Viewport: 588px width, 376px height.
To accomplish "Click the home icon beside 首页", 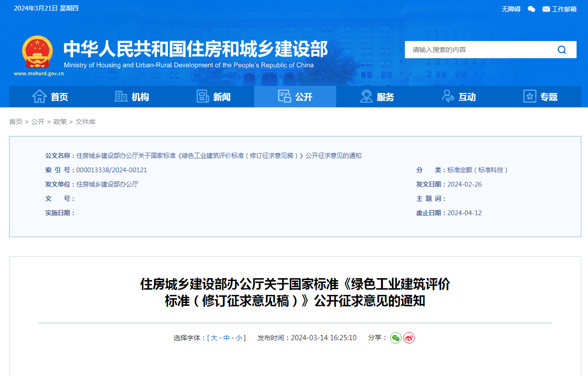I will click(39, 96).
